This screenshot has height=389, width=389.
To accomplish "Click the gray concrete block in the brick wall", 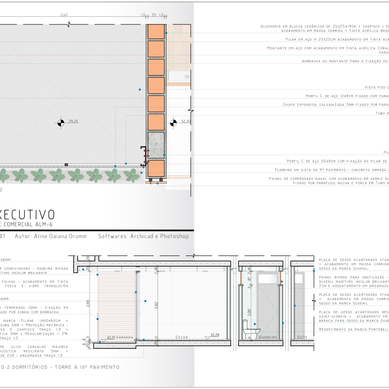I will point(156,144).
